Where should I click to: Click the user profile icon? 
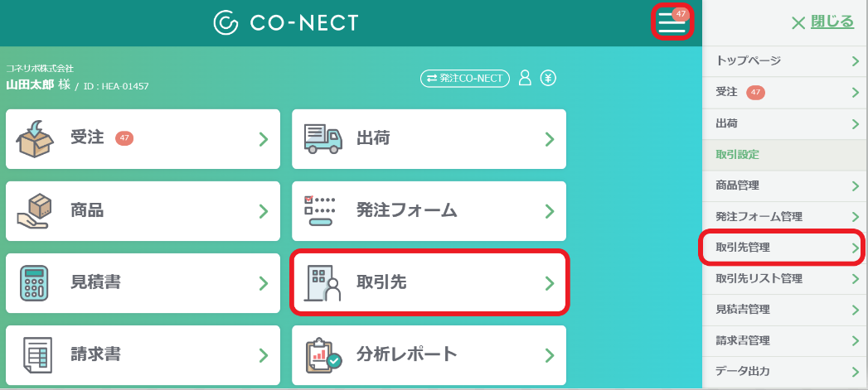tap(525, 78)
